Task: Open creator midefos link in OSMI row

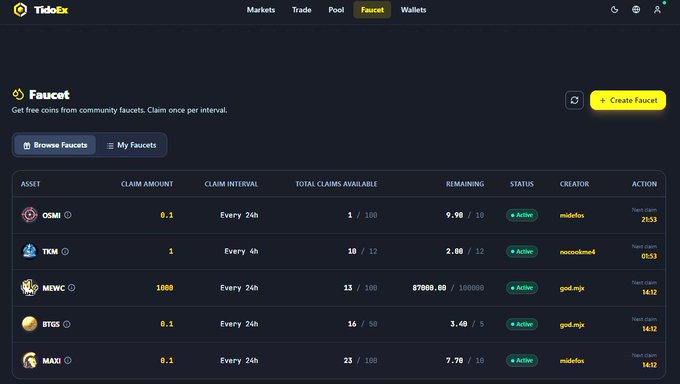Action: pos(572,215)
